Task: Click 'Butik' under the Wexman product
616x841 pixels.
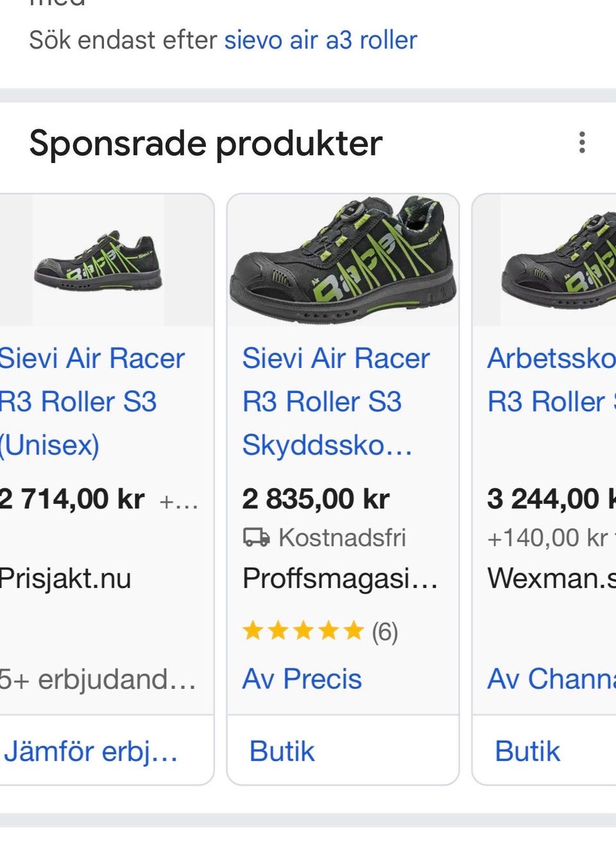Action: [x=527, y=751]
